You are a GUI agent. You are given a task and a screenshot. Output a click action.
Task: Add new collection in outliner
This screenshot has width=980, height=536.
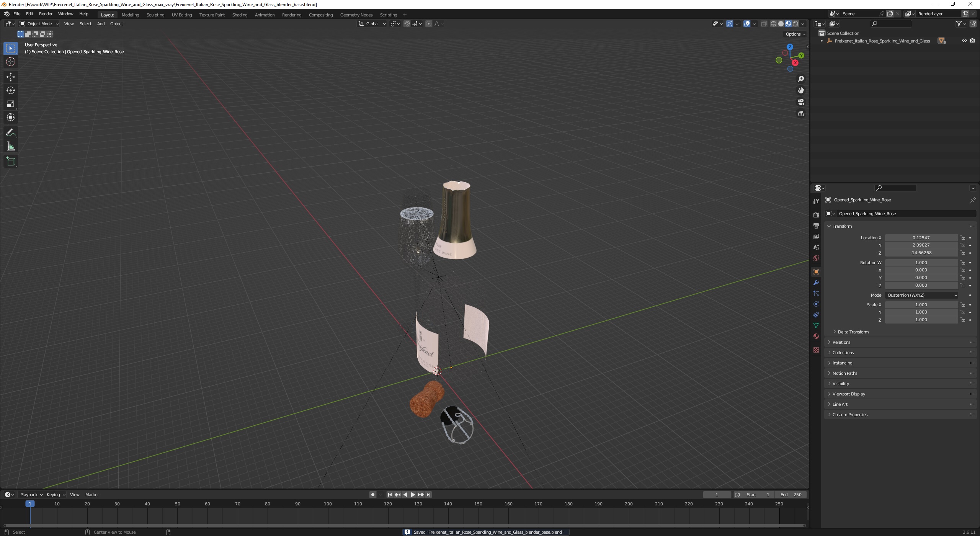click(973, 24)
